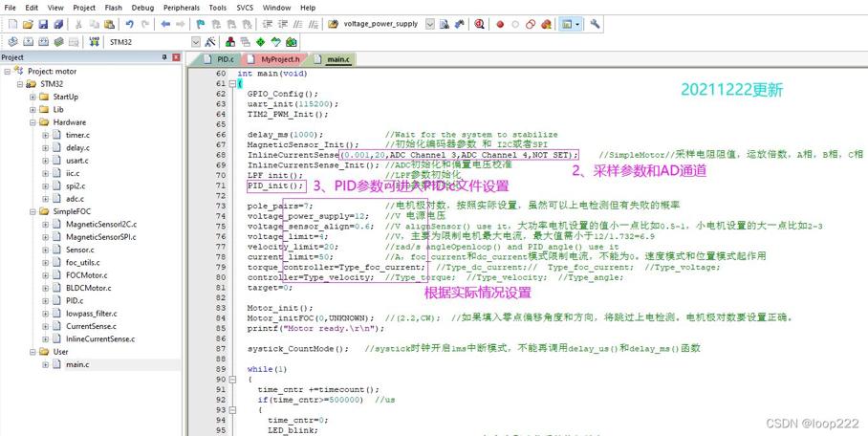
Task: Select main.c under the User folder
Action: point(76,364)
